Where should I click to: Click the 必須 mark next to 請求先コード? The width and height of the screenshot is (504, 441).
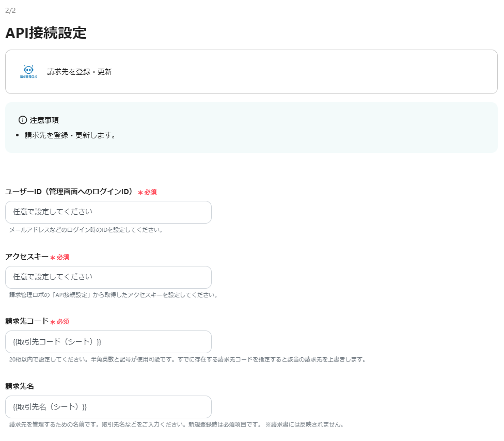pos(60,322)
